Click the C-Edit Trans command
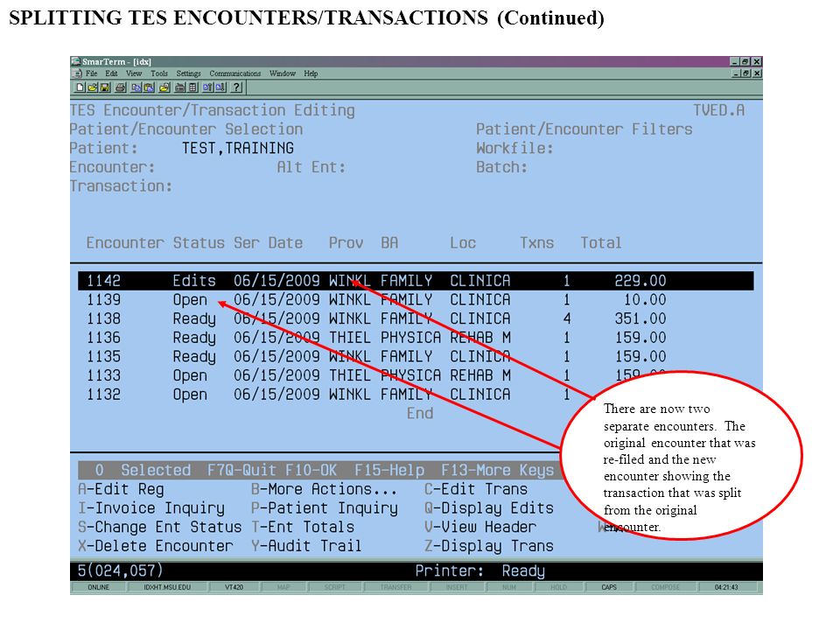This screenshot has width=840, height=630. [476, 489]
